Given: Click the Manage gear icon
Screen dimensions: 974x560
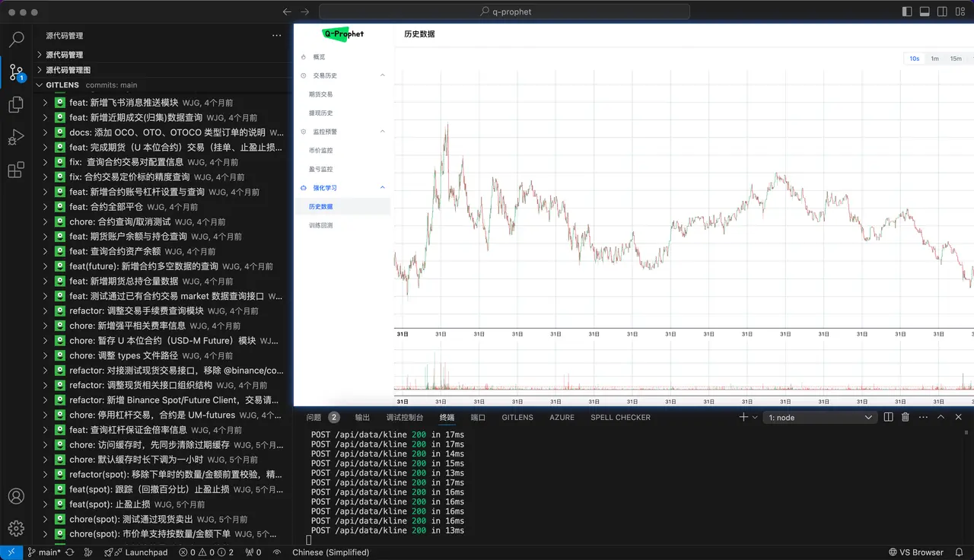Looking at the screenshot, I should pos(16,528).
